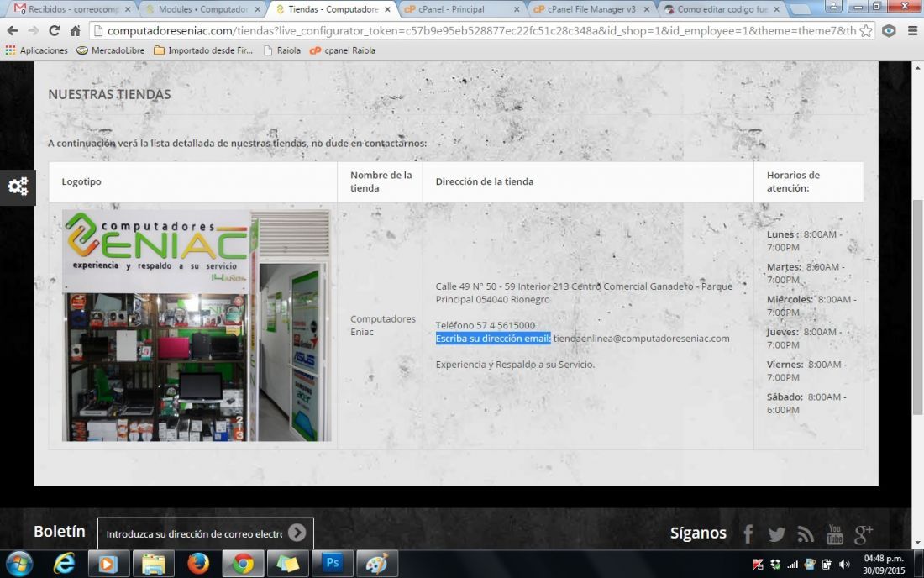Click the page vertical scrollbar thumb
The width and height of the screenshot is (924, 578).
pos(917,307)
